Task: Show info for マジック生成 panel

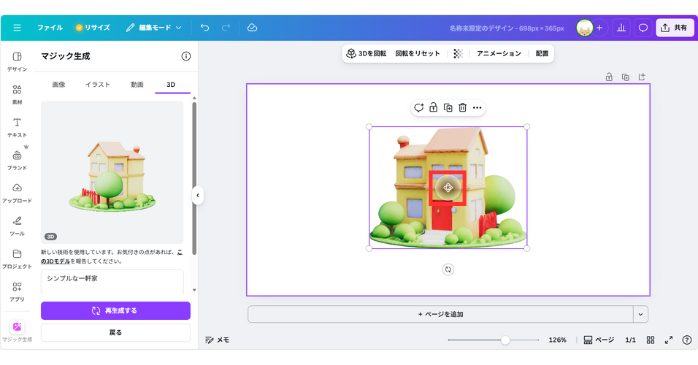Action: (x=186, y=56)
